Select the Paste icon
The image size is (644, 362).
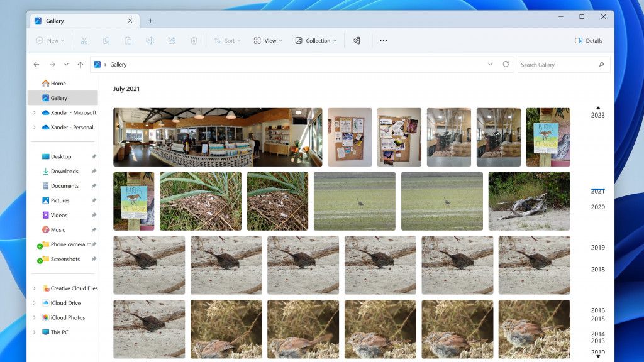[x=128, y=40]
